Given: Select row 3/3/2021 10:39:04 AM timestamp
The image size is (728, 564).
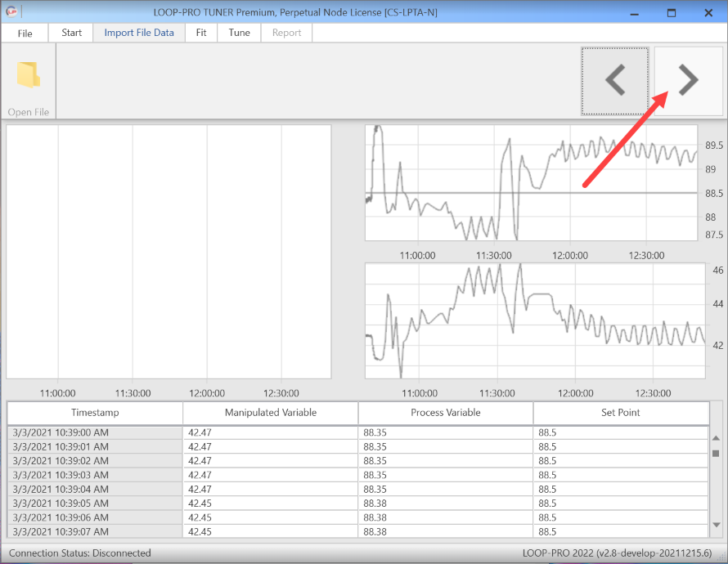Looking at the screenshot, I should tap(95, 490).
